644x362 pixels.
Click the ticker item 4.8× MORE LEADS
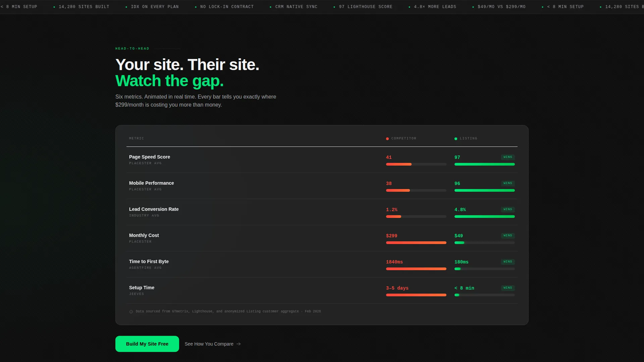tap(435, 7)
